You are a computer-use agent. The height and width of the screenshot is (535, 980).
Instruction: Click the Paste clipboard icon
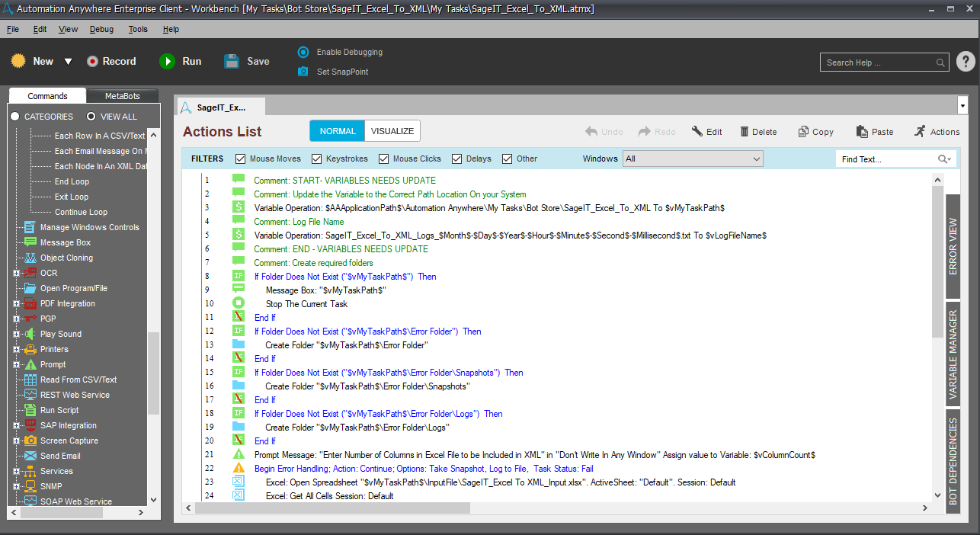(x=862, y=132)
